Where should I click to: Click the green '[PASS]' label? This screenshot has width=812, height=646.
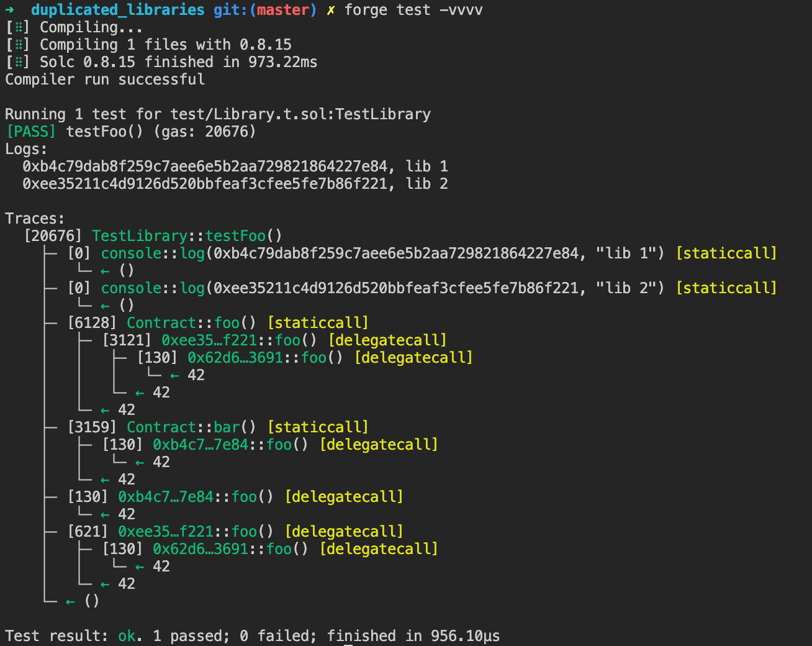pos(31,132)
